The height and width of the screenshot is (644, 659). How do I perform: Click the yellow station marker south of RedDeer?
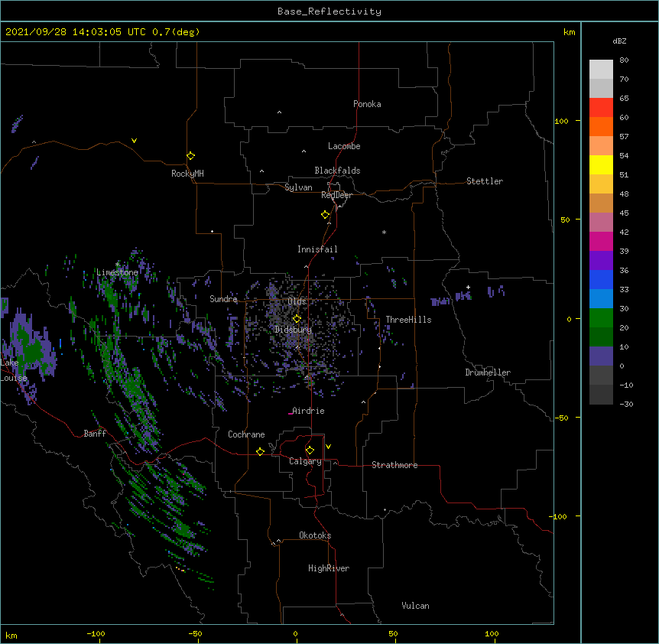tap(326, 215)
